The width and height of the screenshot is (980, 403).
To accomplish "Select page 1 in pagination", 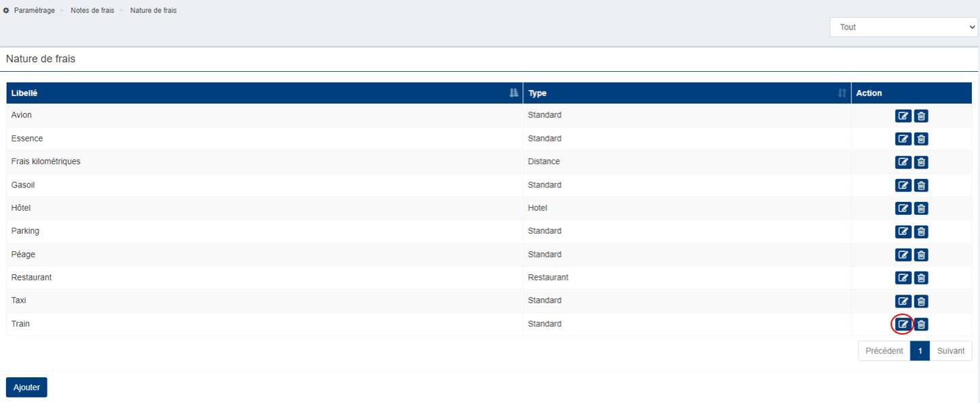I will coord(920,351).
